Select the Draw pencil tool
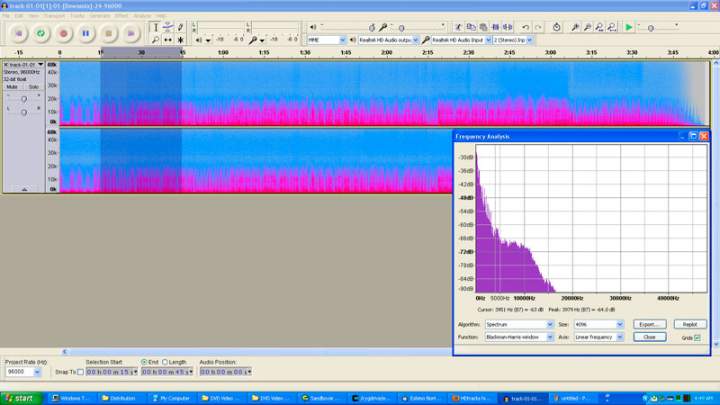Screen dimensions: 720x405 [x=180, y=28]
